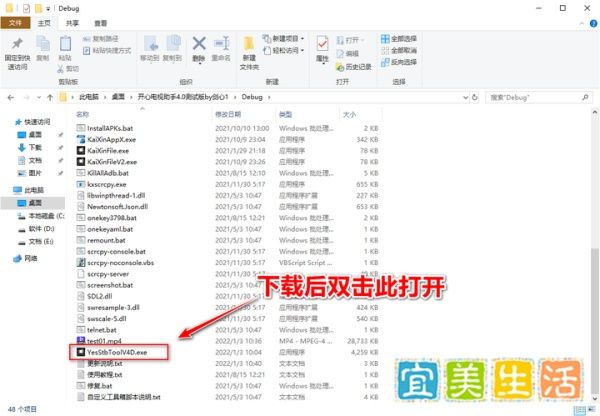Open Quick Access Toolbar customize dropdown
Screen dimensions: 600x416
pos(48,9)
